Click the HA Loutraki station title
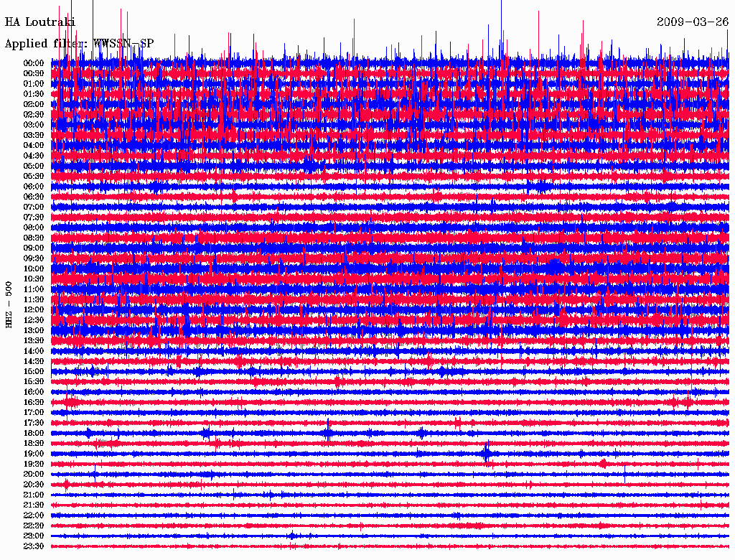 click(40, 22)
